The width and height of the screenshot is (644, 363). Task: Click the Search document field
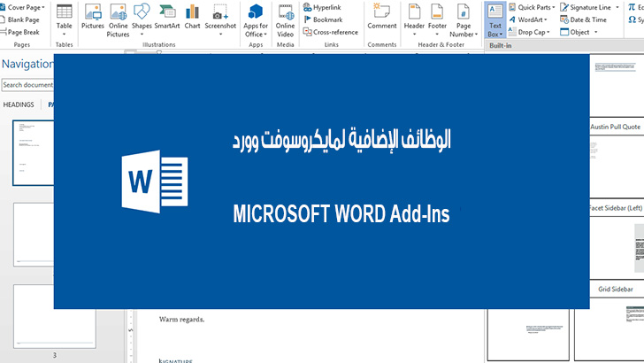(27, 85)
